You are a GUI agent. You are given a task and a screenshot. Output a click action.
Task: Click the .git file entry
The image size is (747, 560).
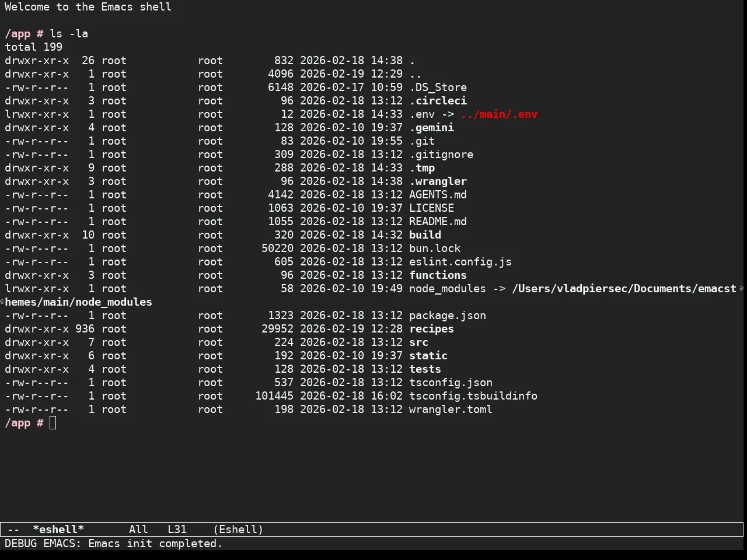422,141
